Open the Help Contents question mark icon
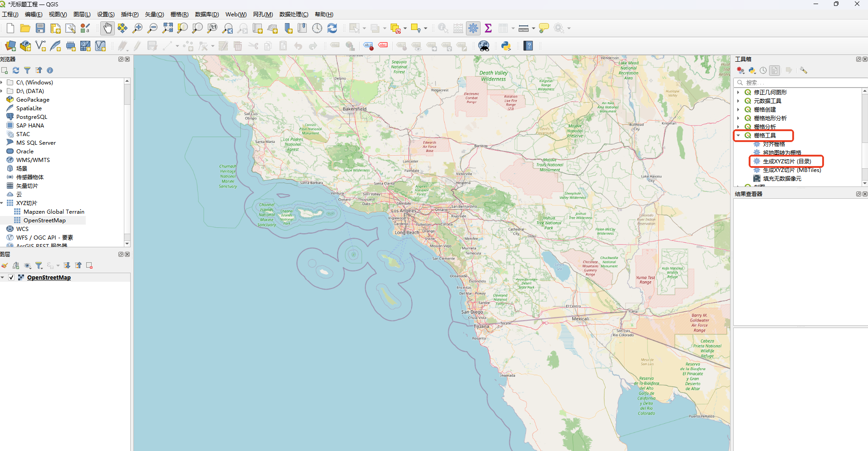This screenshot has width=868, height=451. 528,46
